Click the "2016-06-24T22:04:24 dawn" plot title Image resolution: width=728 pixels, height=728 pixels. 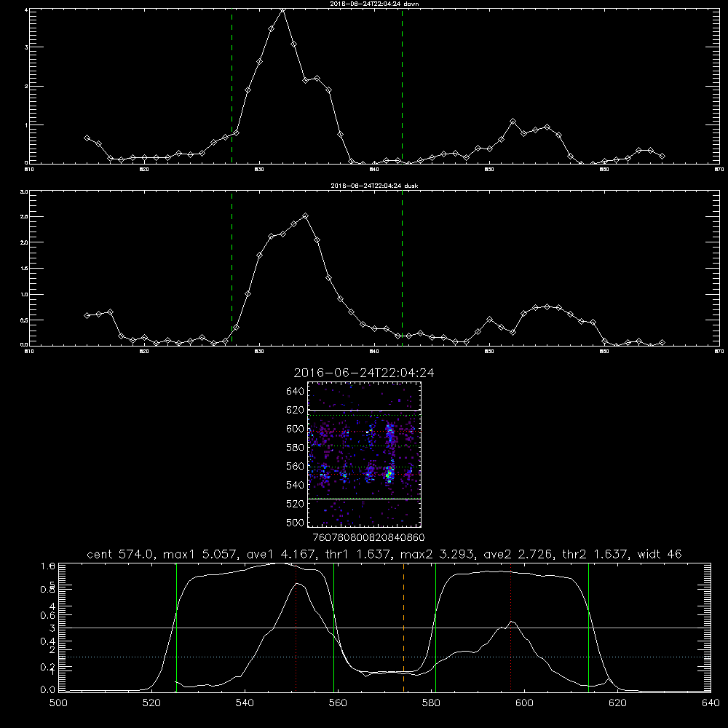click(x=374, y=4)
